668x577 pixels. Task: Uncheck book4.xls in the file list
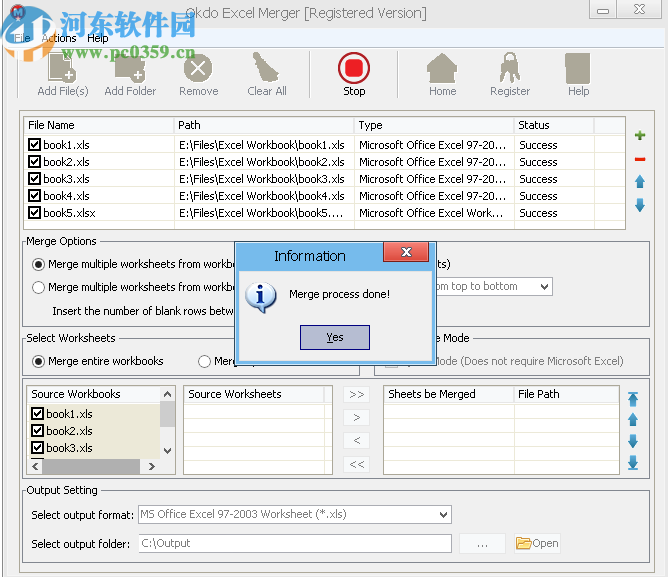pos(35,196)
